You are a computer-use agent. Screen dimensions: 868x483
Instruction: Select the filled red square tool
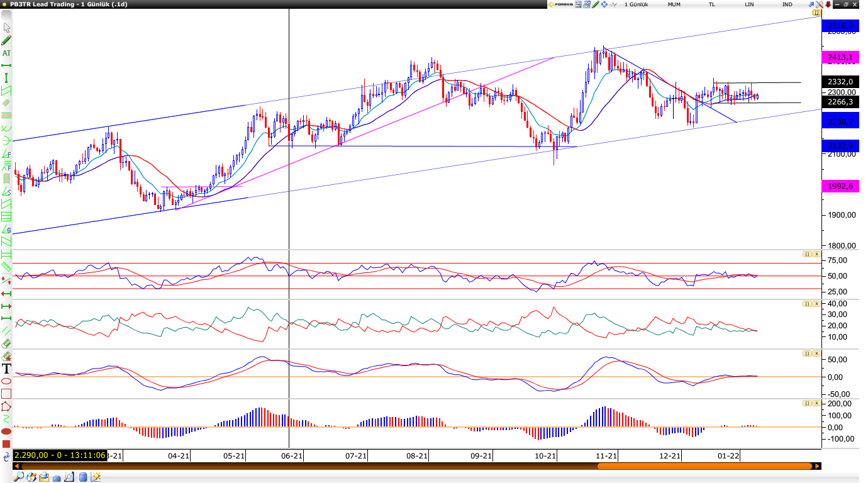point(7,444)
